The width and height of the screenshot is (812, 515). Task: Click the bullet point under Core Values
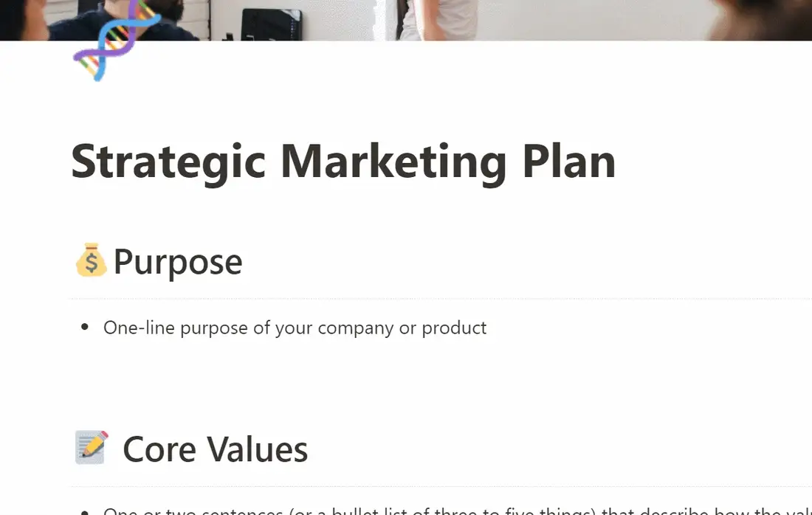coord(85,512)
